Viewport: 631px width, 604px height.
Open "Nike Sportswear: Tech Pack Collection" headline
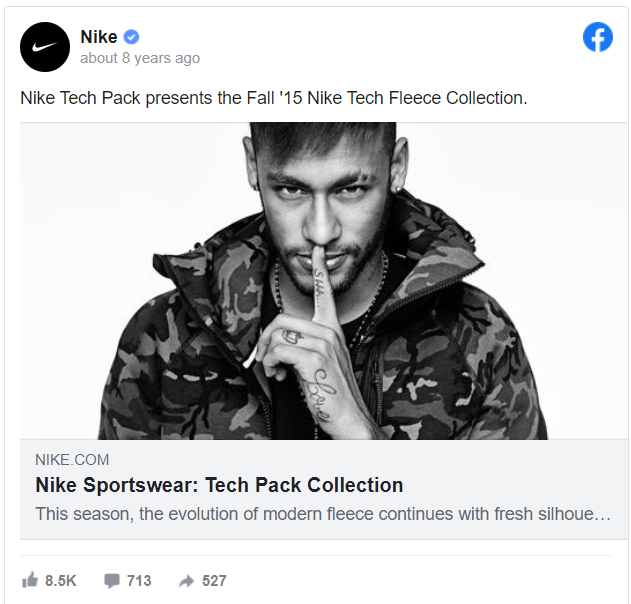(219, 485)
